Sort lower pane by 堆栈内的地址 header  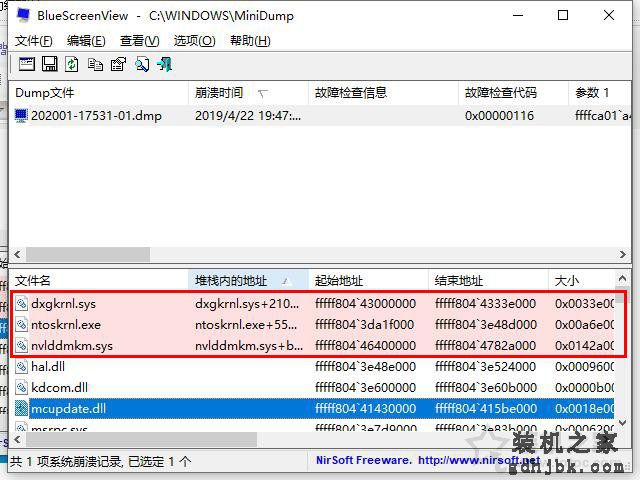coord(249,281)
